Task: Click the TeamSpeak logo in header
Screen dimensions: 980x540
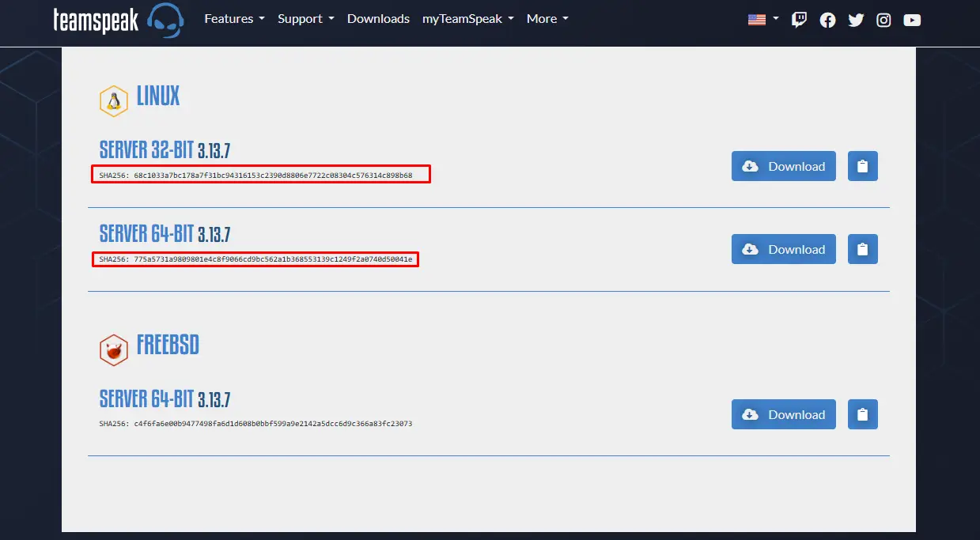Action: (119, 19)
